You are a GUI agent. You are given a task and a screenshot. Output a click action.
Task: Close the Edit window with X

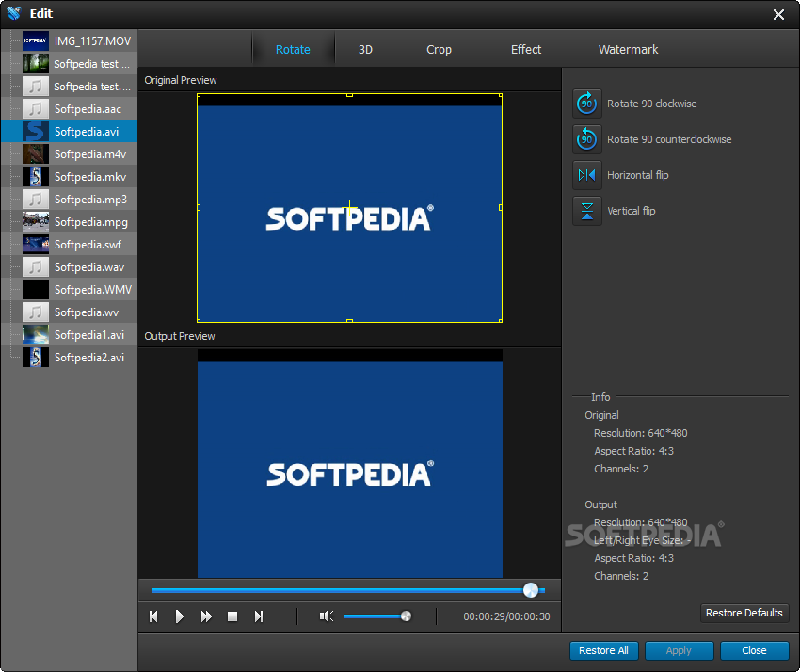[778, 15]
